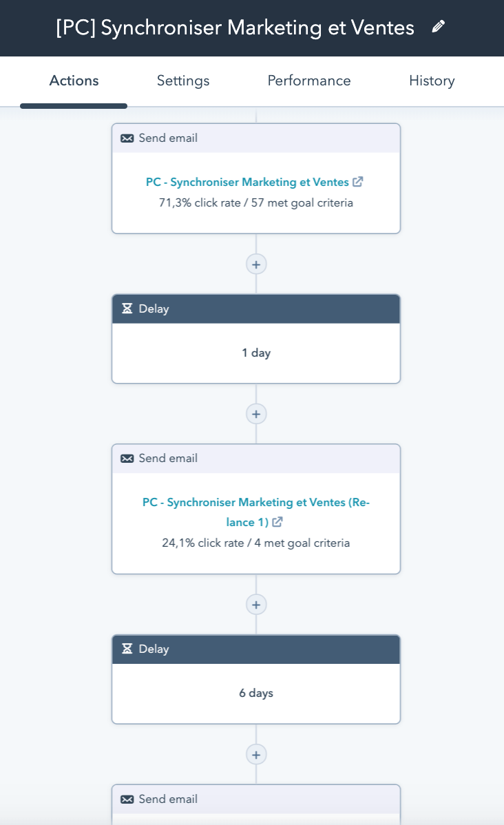
Task: Go to the Performance tab
Action: [x=309, y=81]
